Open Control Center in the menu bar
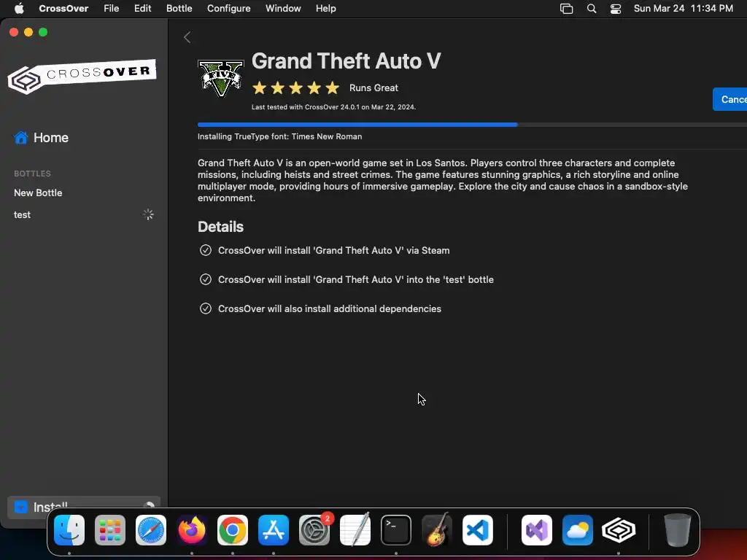 click(x=616, y=9)
